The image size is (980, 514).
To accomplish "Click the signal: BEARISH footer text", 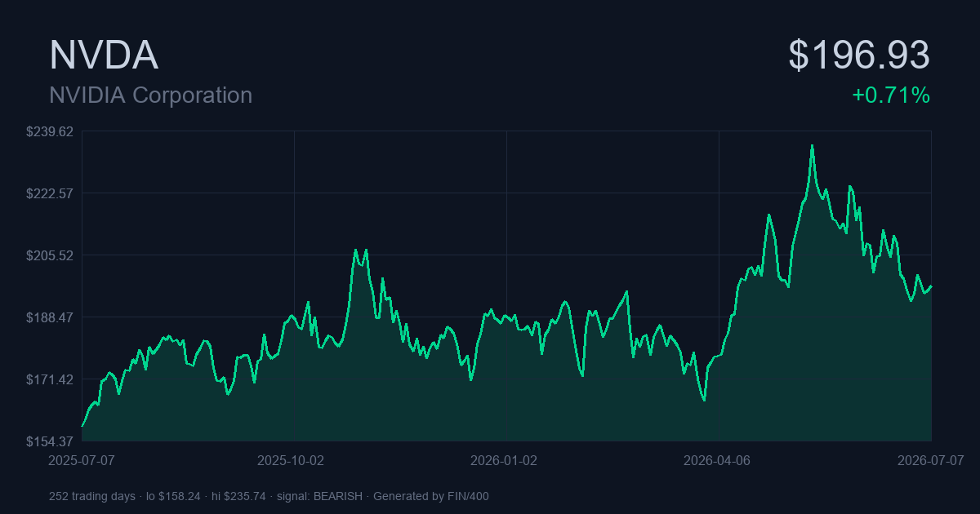I will coord(320,496).
